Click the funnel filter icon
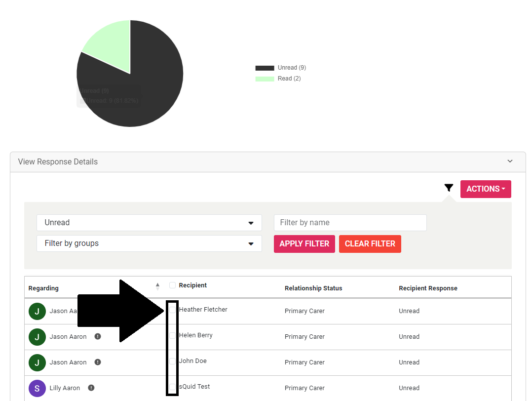Viewport: 532px width, 401px height. tap(448, 188)
